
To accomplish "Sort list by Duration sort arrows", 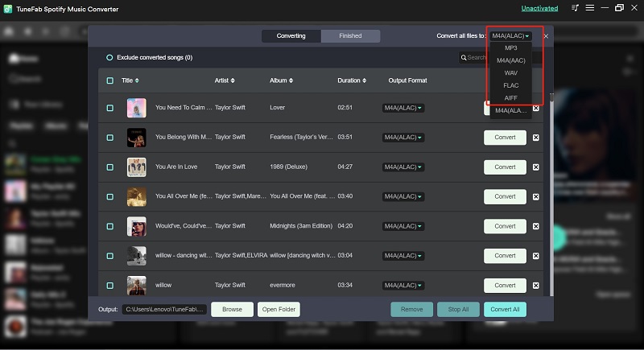I will pyautogui.click(x=365, y=80).
